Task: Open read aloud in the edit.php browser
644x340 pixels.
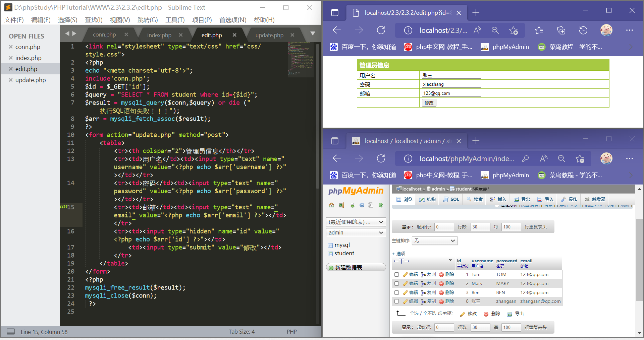Action: [x=477, y=30]
